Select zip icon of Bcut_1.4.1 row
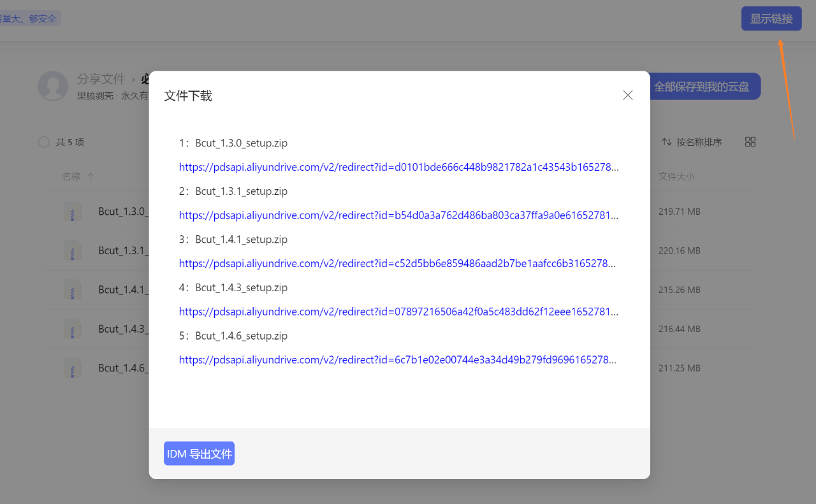 click(x=72, y=290)
